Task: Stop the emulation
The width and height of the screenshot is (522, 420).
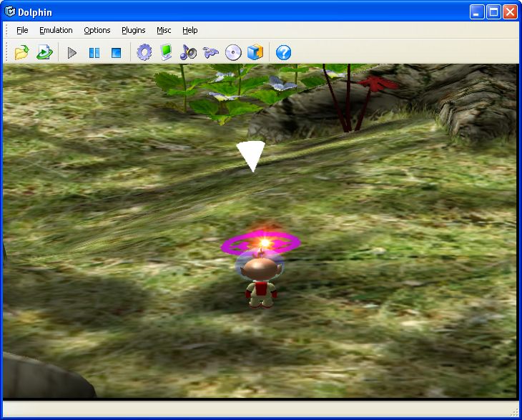Action: (116, 53)
